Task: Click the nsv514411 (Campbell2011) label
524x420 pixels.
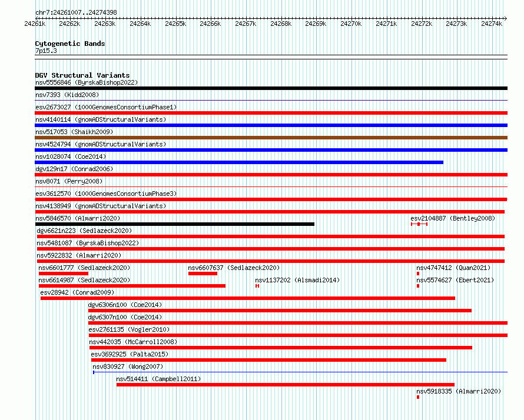Action: point(158,379)
